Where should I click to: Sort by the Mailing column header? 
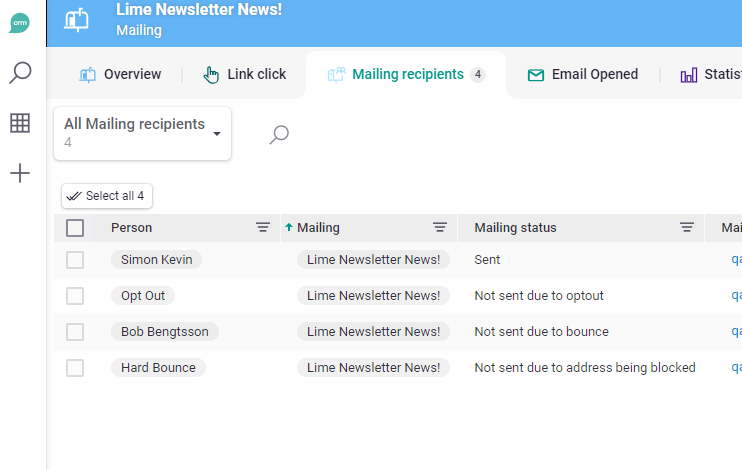(318, 228)
